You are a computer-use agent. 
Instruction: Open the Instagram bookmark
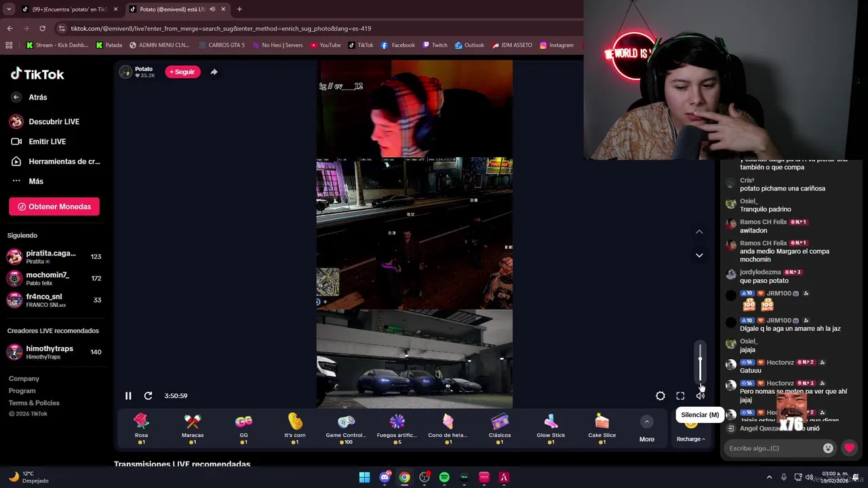click(557, 45)
